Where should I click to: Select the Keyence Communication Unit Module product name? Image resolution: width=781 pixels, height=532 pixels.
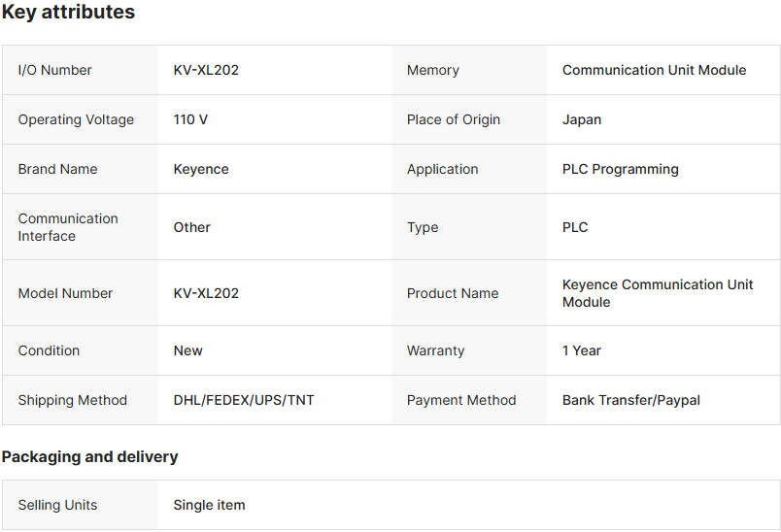(658, 293)
